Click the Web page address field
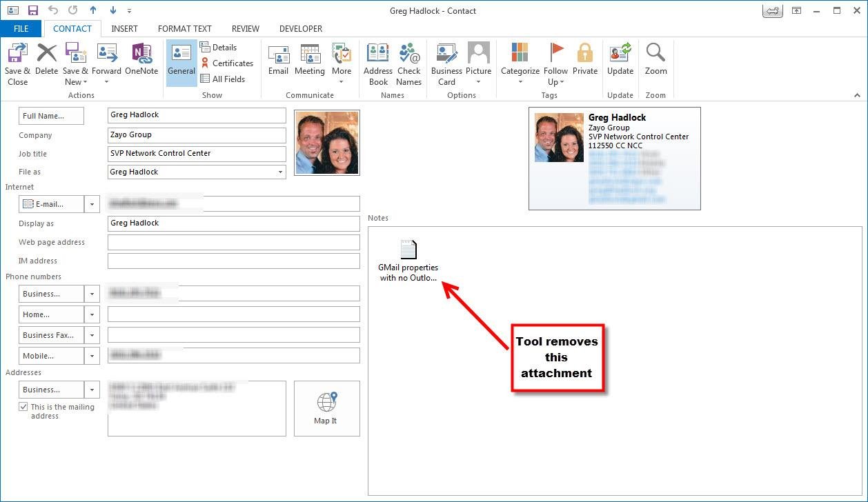This screenshot has height=502, width=868. (x=234, y=243)
